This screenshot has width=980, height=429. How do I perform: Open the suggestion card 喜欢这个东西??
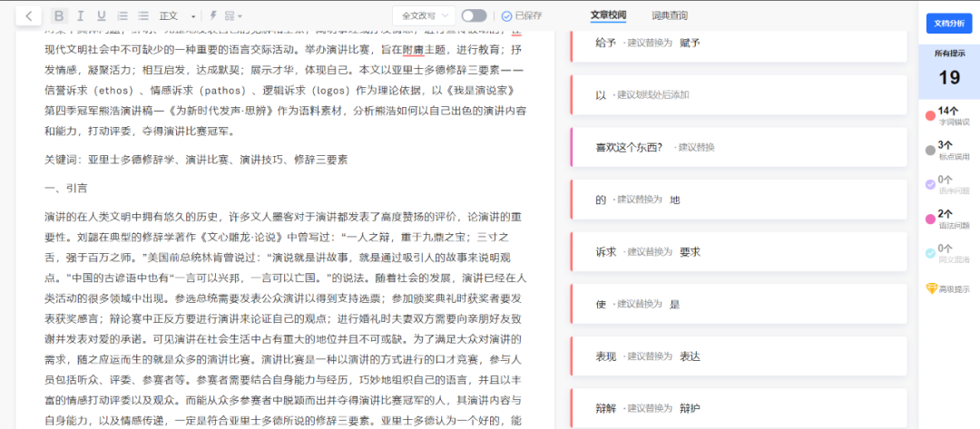(x=738, y=147)
